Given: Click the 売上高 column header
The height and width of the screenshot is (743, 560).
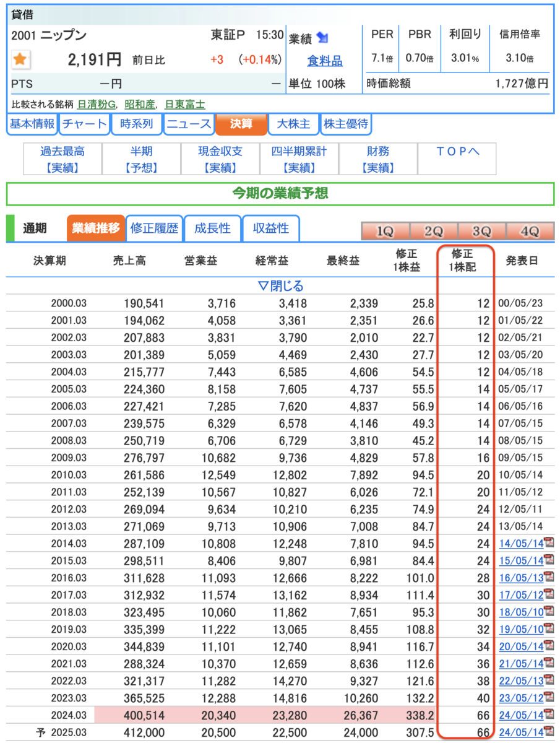Looking at the screenshot, I should [130, 261].
